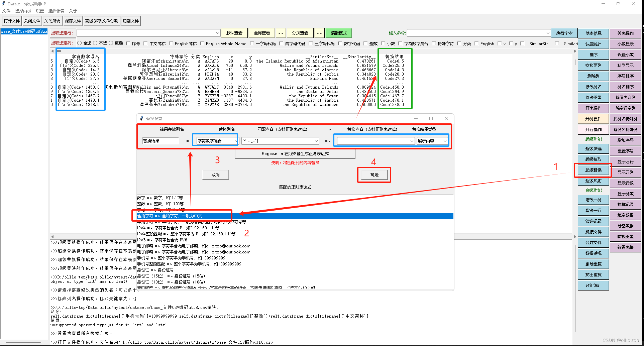The image size is (644, 346).
Task: Click 打开文件 to open a file
Action: pyautogui.click(x=11, y=21)
